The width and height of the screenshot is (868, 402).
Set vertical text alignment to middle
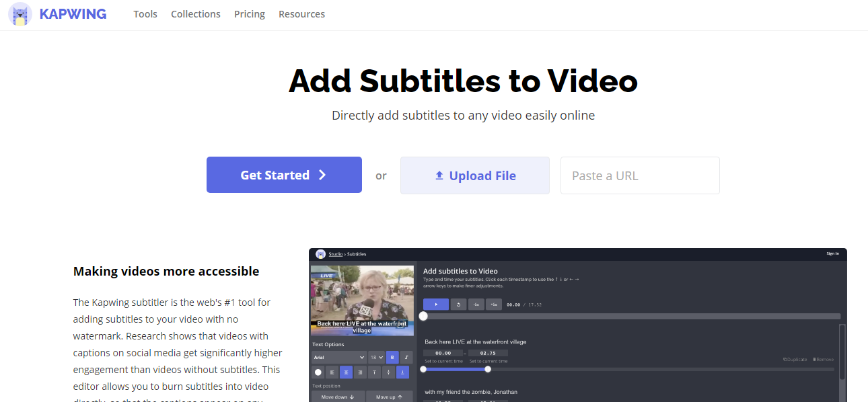coord(389,372)
